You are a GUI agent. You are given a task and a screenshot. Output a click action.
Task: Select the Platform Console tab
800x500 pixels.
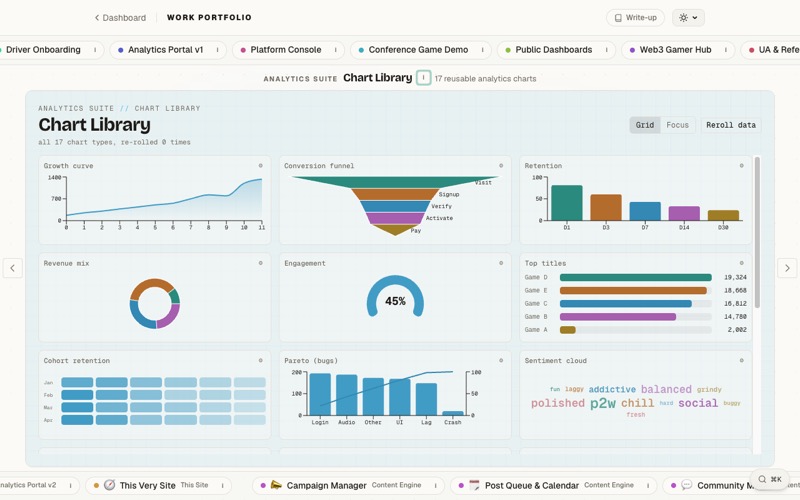(286, 50)
